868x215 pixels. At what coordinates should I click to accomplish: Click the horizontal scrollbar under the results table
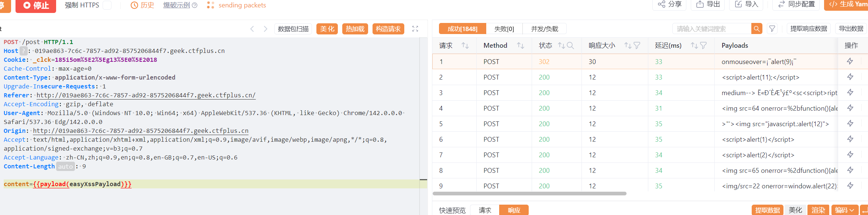[529, 194]
